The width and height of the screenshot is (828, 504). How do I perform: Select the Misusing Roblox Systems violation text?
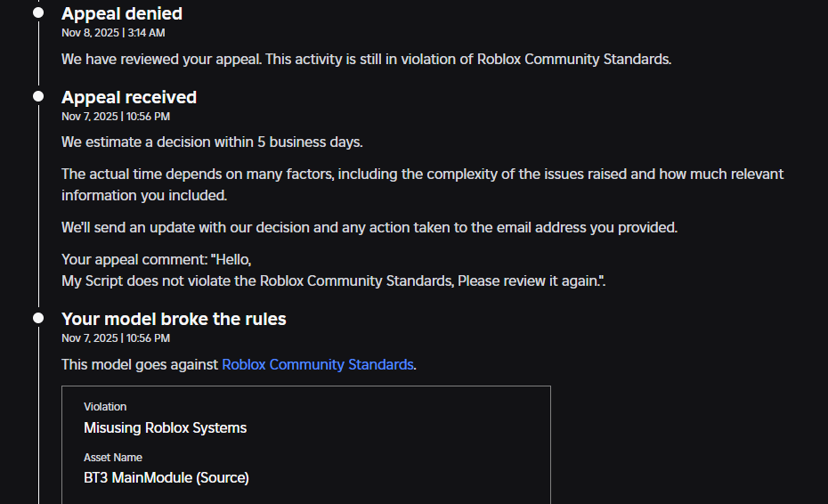[165, 427]
